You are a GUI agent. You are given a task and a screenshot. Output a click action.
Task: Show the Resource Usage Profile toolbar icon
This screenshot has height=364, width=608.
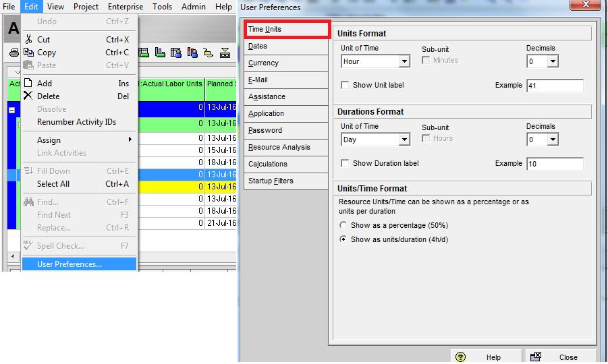tap(192, 53)
